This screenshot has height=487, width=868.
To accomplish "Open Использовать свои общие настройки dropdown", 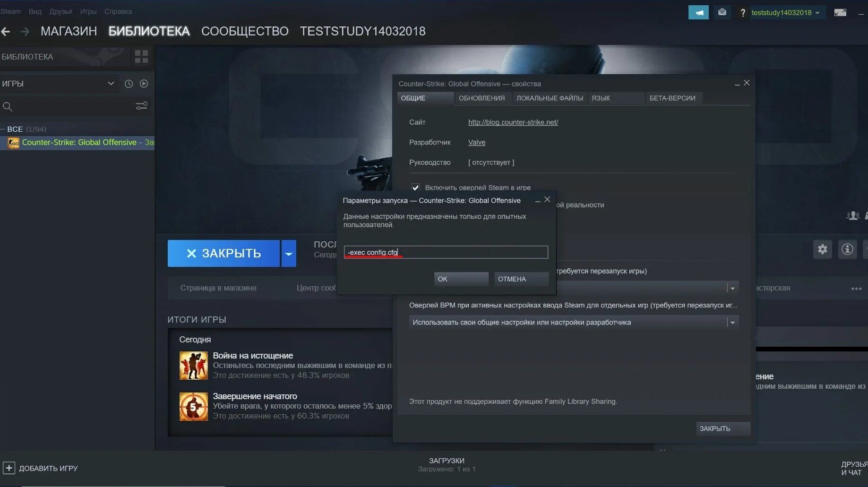I will click(573, 322).
